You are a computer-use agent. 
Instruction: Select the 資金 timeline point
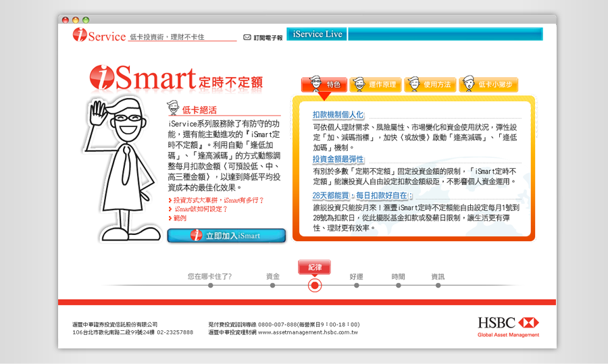tap(273, 285)
